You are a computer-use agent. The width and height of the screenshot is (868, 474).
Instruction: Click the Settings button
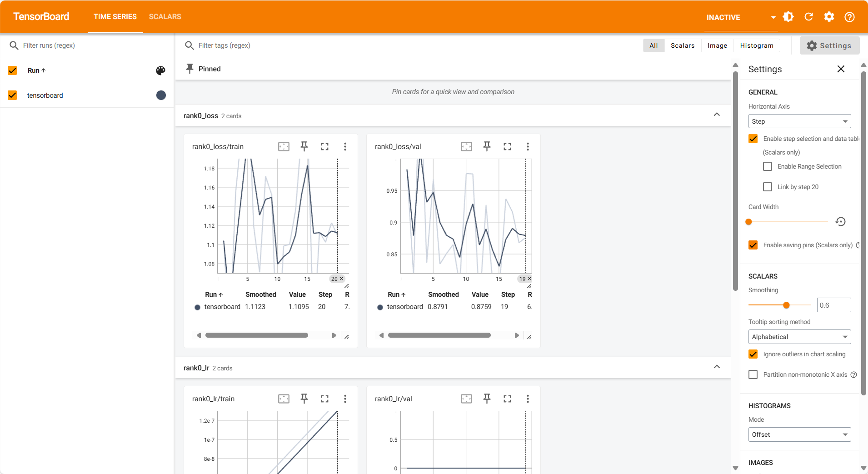point(829,45)
